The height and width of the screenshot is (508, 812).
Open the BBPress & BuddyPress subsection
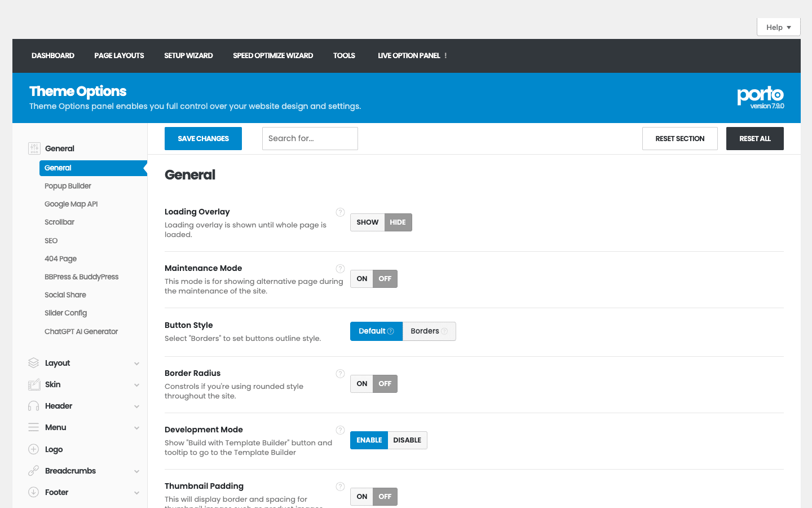tap(81, 277)
